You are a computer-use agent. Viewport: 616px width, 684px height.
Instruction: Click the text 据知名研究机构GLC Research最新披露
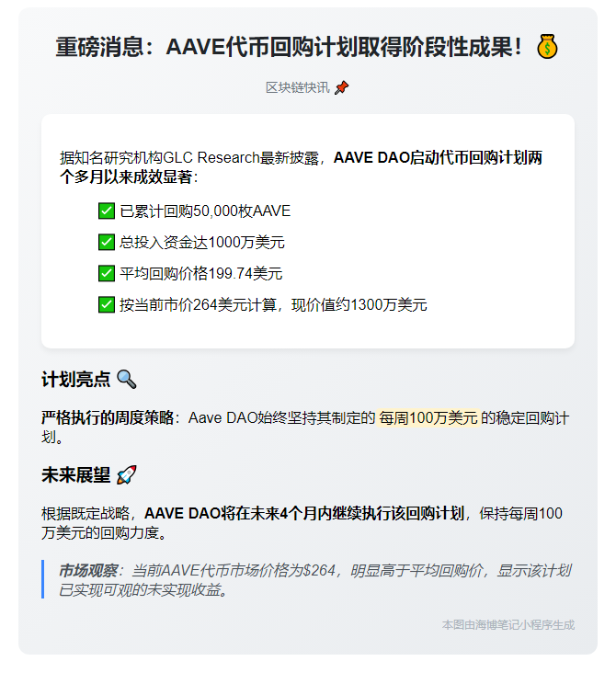pos(188,157)
